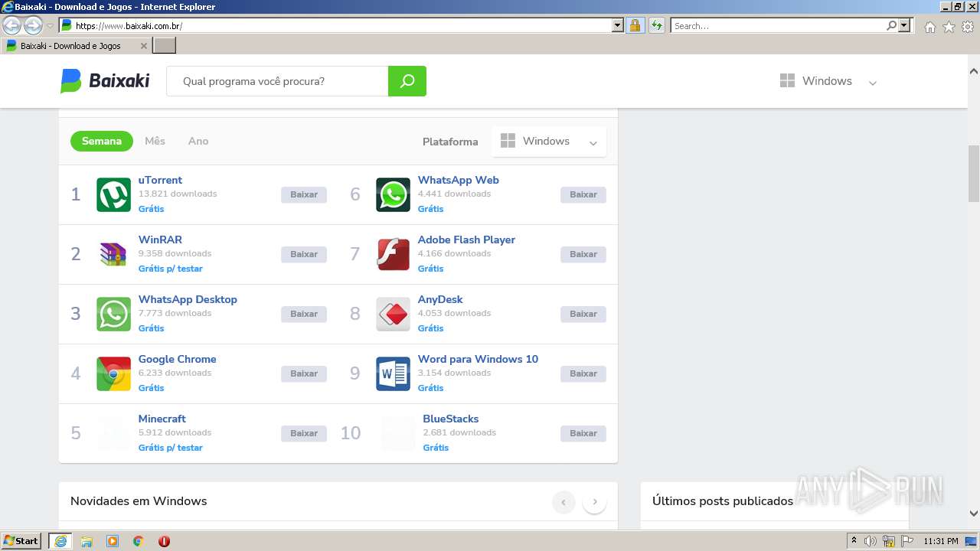
Task: Open the media player taskbar icon
Action: [113, 541]
